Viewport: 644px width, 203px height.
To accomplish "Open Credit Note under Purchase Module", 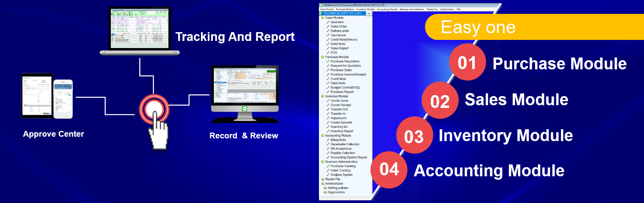I will pyautogui.click(x=338, y=79).
